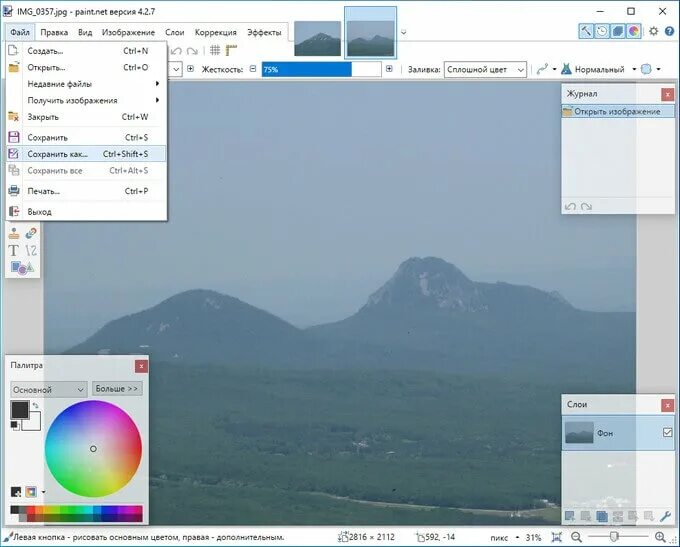Screen dimensions: 680x547
Task: Choose Открыть... in the File menu
Action: point(86,67)
